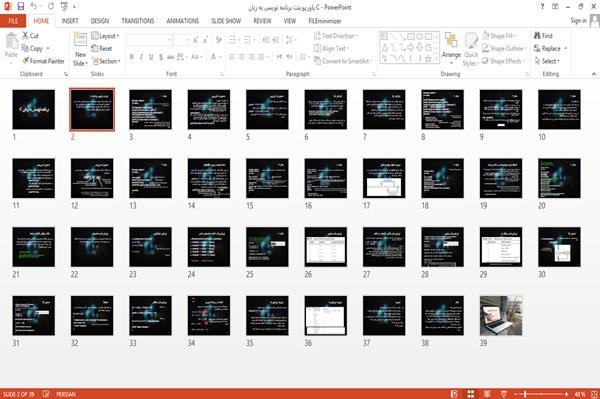Image resolution: width=600 pixels, height=399 pixels.
Task: Open the Arrange objects menu
Action: 451,48
